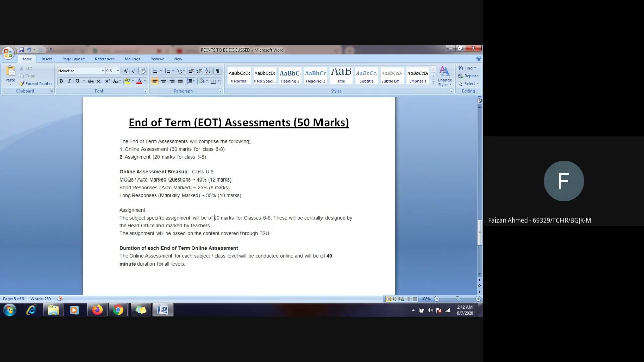Viewport: 644px width, 362px height.
Task: Open the References tab
Action: click(x=105, y=59)
